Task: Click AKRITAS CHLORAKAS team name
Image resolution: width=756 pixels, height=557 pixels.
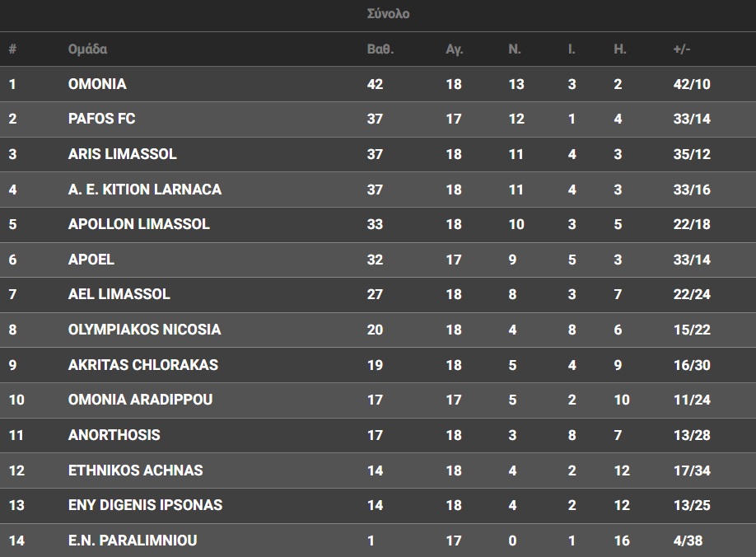Action: pyautogui.click(x=142, y=365)
